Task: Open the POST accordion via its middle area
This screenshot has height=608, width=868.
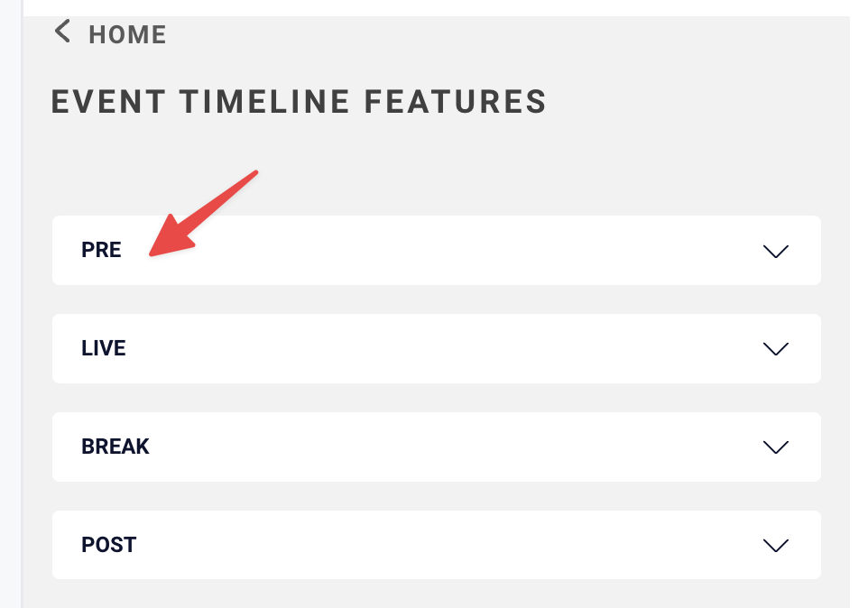Action: (436, 545)
